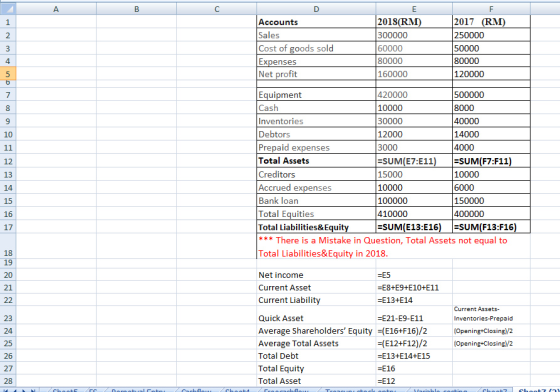Select the 'Net income' label cell
Image resolution: width=560 pixels, height=392 pixels.
(316, 275)
